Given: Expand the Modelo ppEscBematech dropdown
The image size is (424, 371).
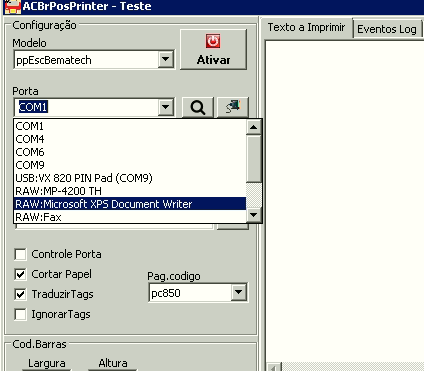Looking at the screenshot, I should [166, 60].
